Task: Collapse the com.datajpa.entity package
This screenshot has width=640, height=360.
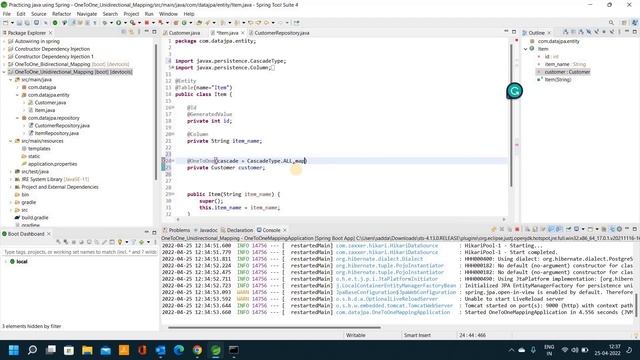Action: point(17,95)
